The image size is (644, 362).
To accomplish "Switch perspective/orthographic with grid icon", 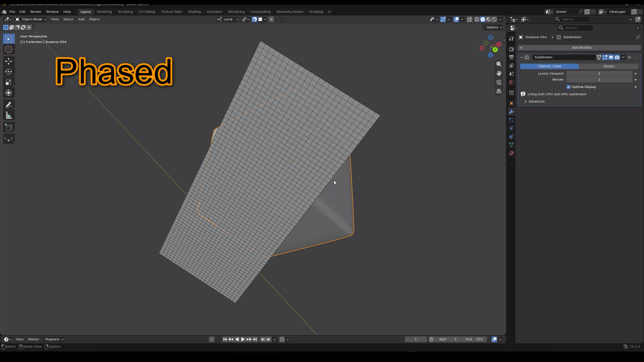I will [x=499, y=91].
